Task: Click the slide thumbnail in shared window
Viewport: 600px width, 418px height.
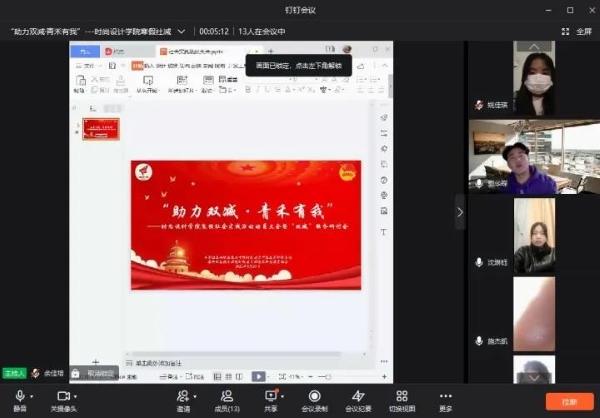Action: coord(101,128)
